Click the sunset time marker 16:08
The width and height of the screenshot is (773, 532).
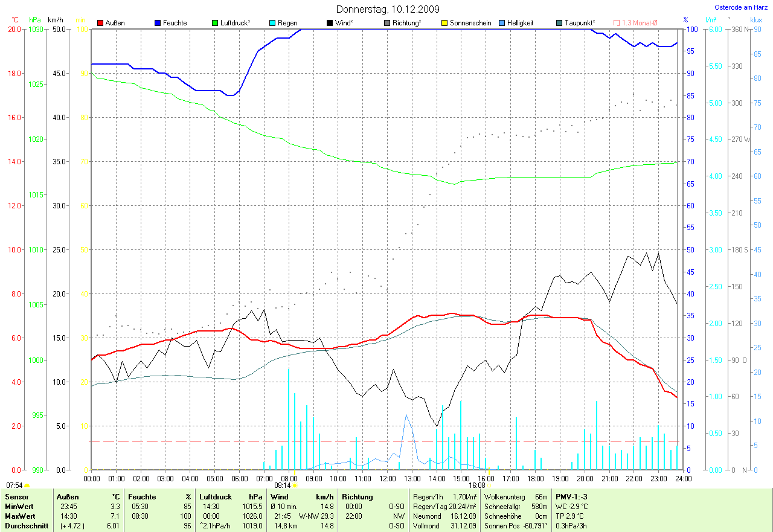coord(476,485)
